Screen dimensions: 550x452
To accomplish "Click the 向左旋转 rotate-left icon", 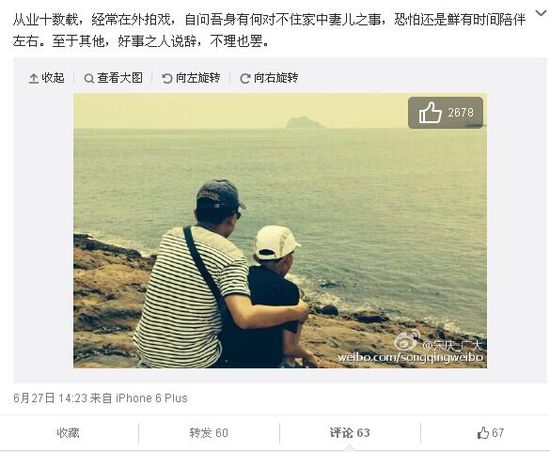I will [x=167, y=78].
